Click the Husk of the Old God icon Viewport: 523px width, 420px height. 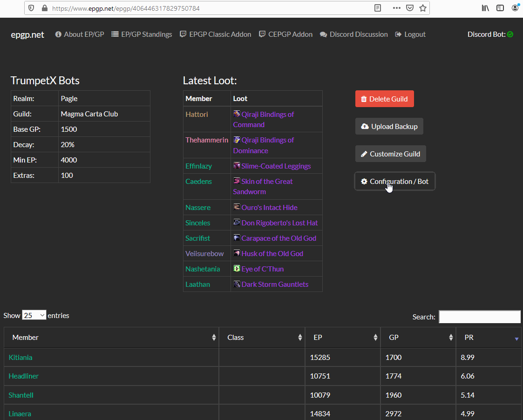click(x=237, y=253)
